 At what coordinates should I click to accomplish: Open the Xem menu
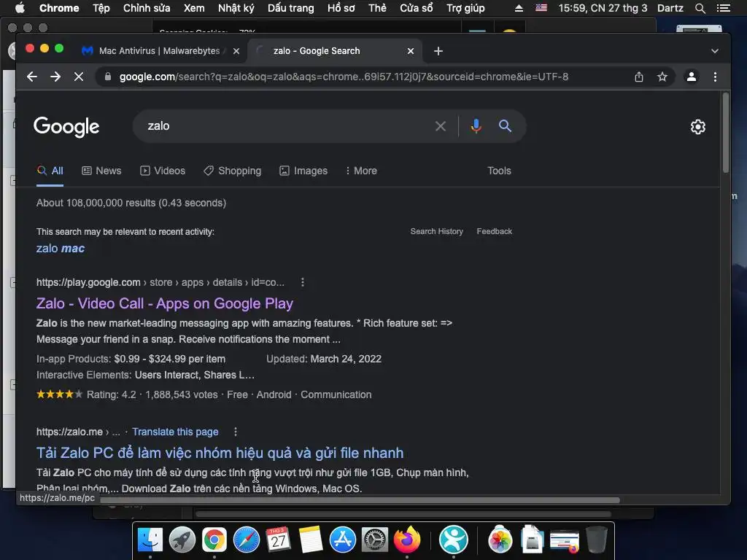coord(194,8)
